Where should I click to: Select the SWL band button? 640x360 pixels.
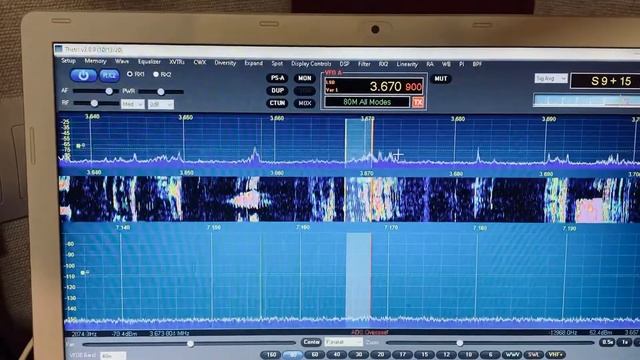(533, 355)
